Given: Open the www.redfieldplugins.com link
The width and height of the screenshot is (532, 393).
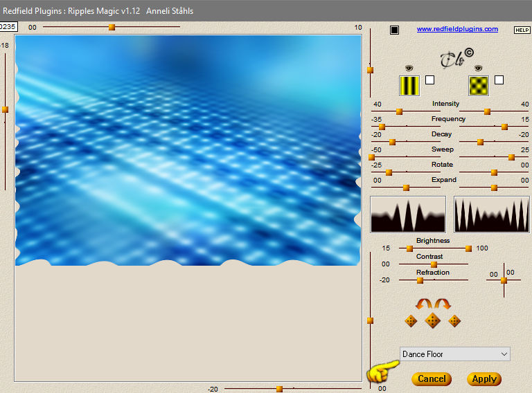Looking at the screenshot, I should [457, 29].
